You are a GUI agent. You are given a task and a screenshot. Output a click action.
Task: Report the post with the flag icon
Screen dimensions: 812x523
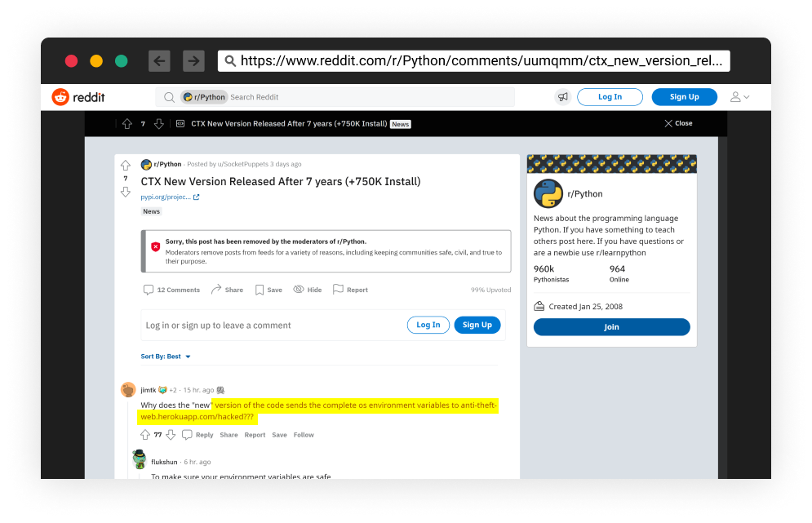coord(338,289)
